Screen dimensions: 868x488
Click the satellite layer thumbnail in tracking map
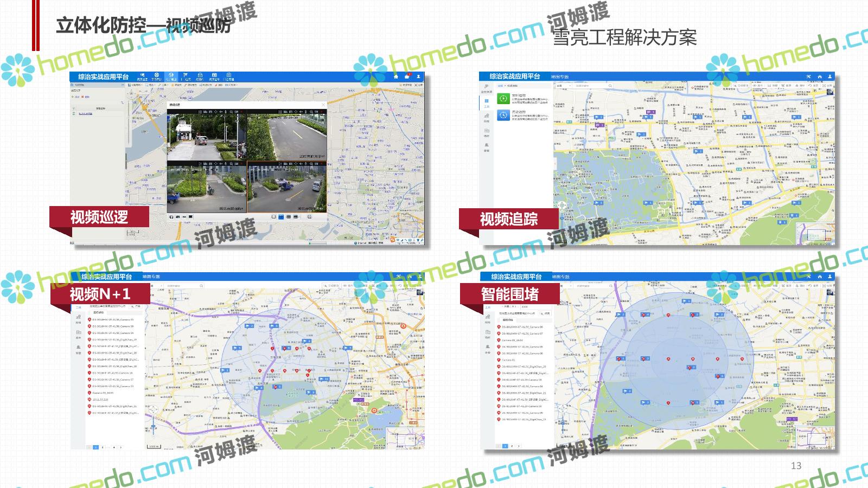point(830,92)
